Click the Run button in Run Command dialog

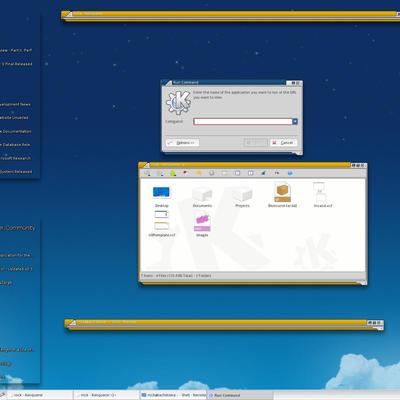[x=256, y=143]
